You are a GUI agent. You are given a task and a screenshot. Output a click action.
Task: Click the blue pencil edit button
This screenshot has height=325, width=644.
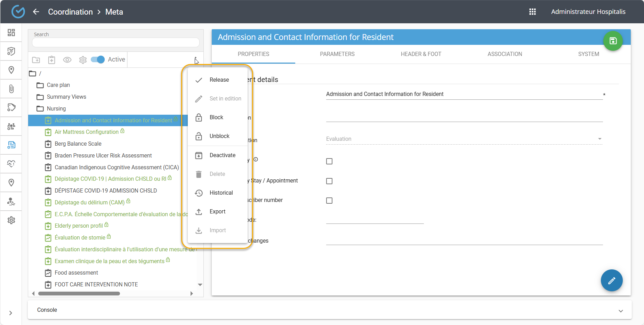(x=611, y=281)
